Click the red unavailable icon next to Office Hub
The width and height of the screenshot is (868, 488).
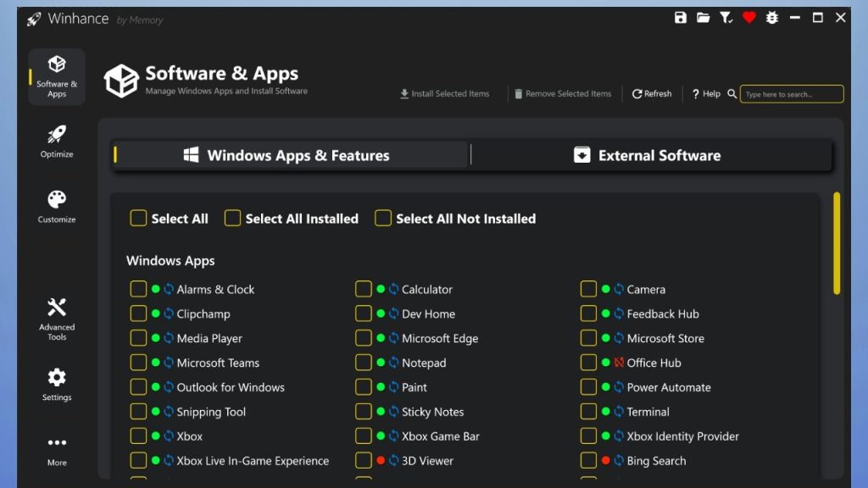[x=619, y=363]
